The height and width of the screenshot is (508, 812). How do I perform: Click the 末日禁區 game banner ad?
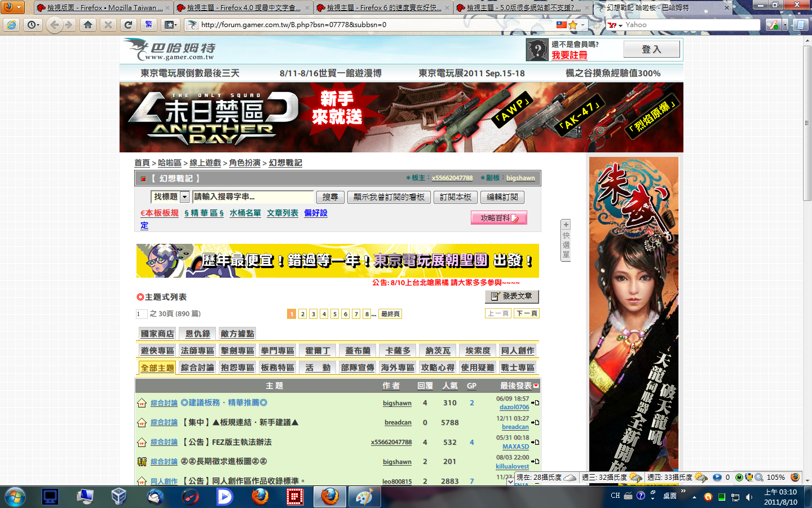point(401,117)
